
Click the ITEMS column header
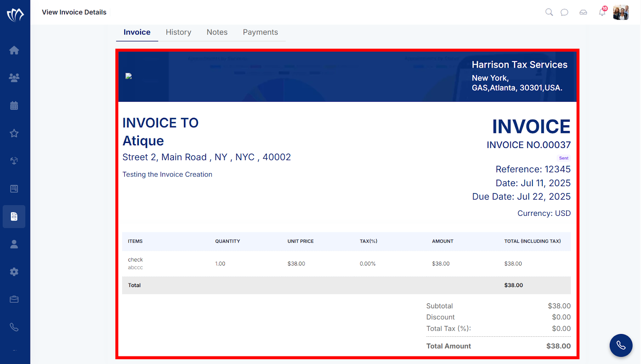[x=135, y=241]
